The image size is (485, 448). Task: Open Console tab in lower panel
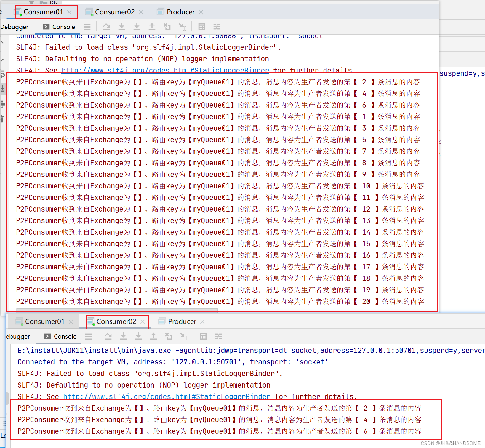pos(60,337)
